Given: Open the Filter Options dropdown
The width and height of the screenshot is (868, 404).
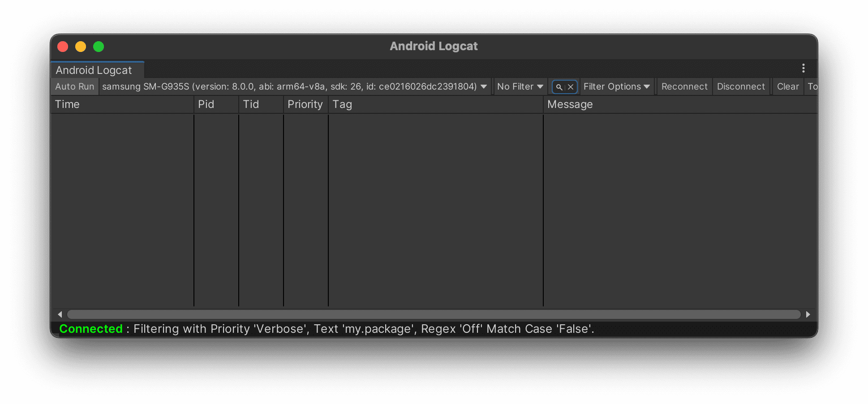Looking at the screenshot, I should pyautogui.click(x=616, y=86).
